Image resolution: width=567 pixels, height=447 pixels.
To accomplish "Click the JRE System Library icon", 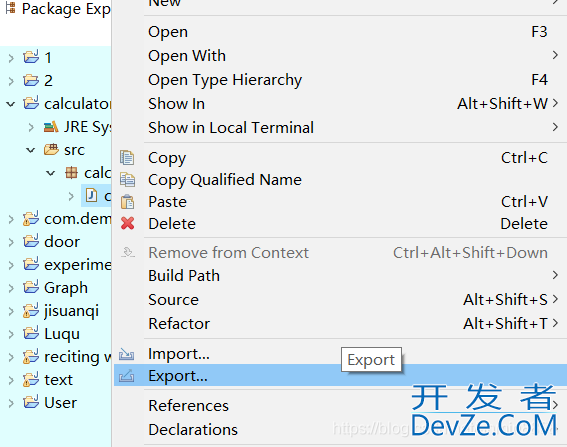I will (51, 127).
